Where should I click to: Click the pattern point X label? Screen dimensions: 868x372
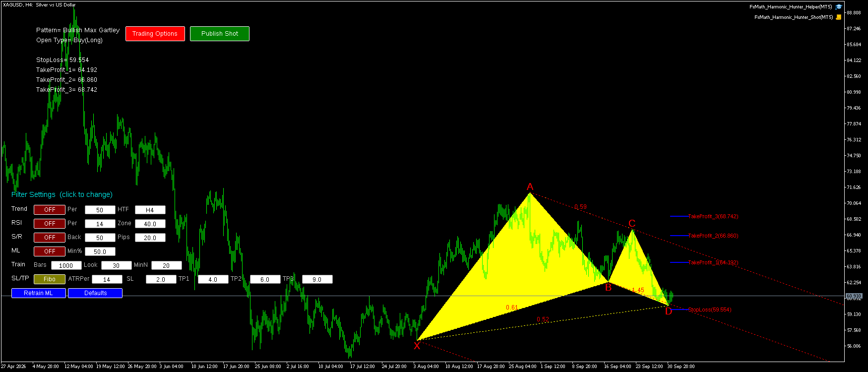(x=417, y=346)
